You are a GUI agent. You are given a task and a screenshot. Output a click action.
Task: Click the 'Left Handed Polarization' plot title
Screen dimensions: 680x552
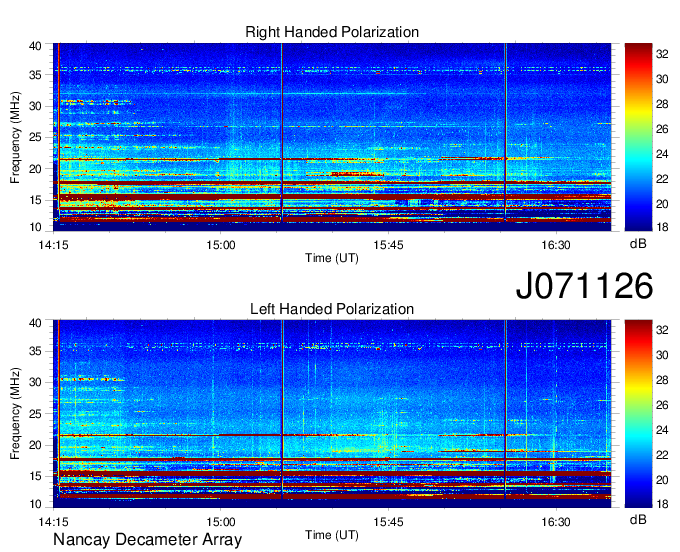coord(332,309)
